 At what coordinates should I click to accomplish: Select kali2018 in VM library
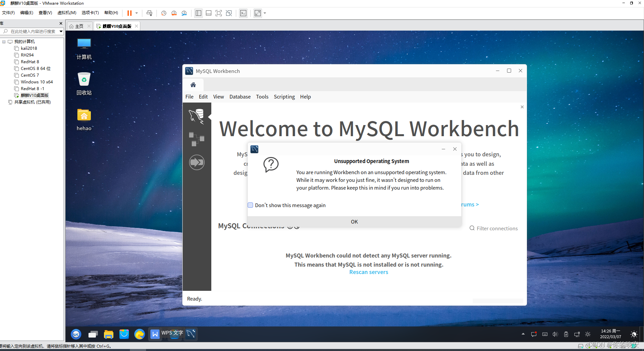click(29, 48)
